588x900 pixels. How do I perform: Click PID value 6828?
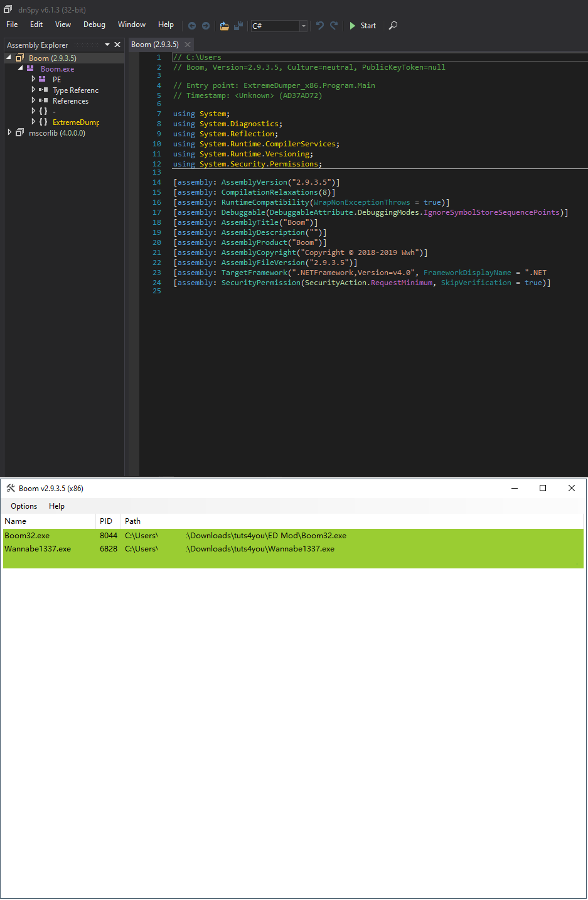point(109,549)
